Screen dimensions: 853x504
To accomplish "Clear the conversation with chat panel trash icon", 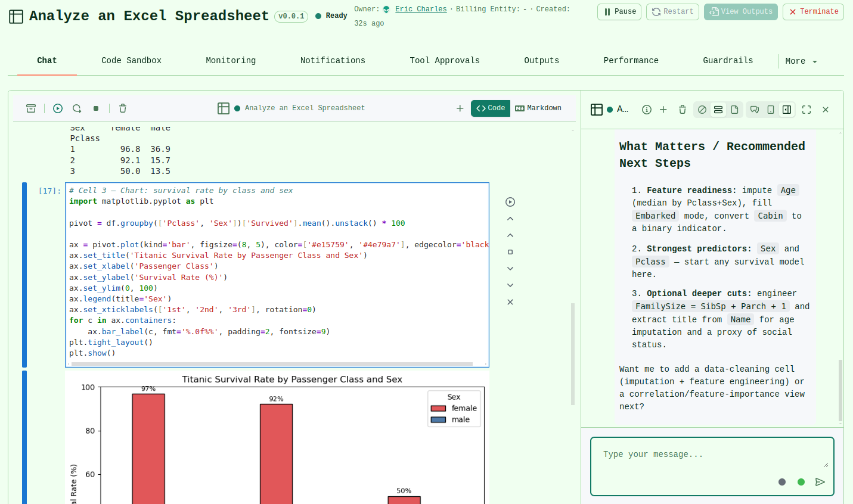I will point(683,110).
